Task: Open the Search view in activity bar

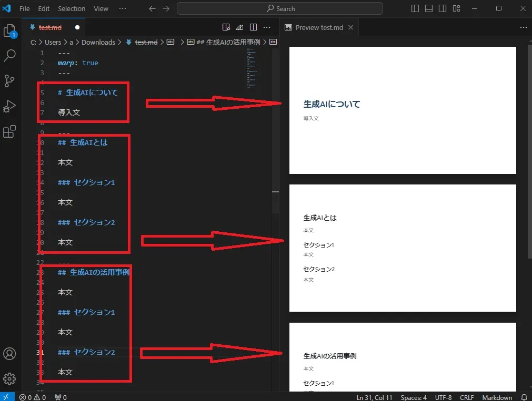Action: (x=9, y=55)
